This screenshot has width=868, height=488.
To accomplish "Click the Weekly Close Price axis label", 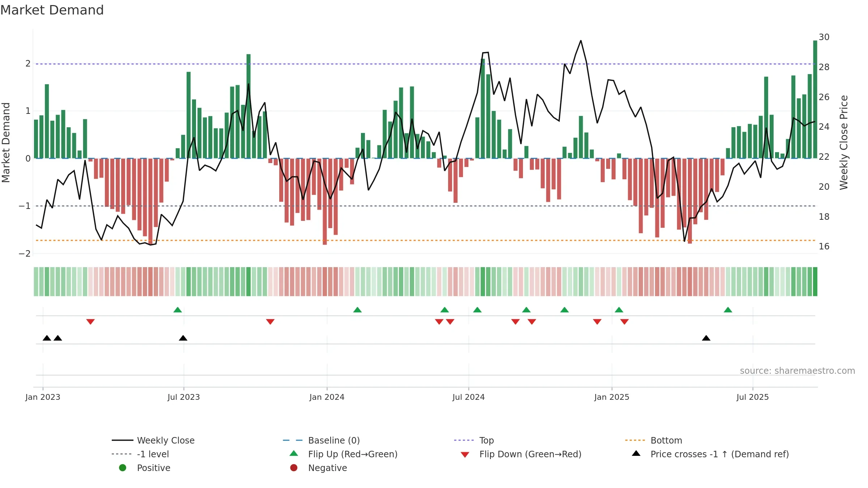I will (x=844, y=142).
